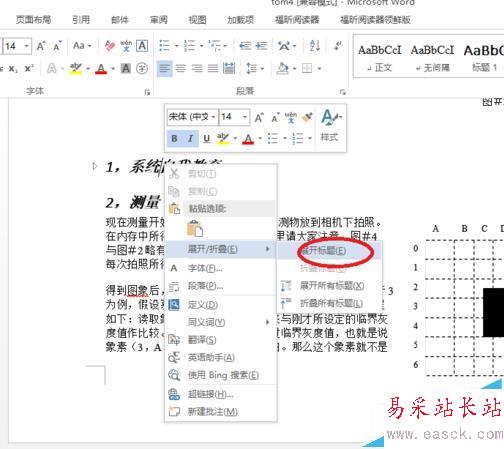The image size is (504, 449).
Task: Insert enclosed character (circled 字) icon
Action: point(142,69)
